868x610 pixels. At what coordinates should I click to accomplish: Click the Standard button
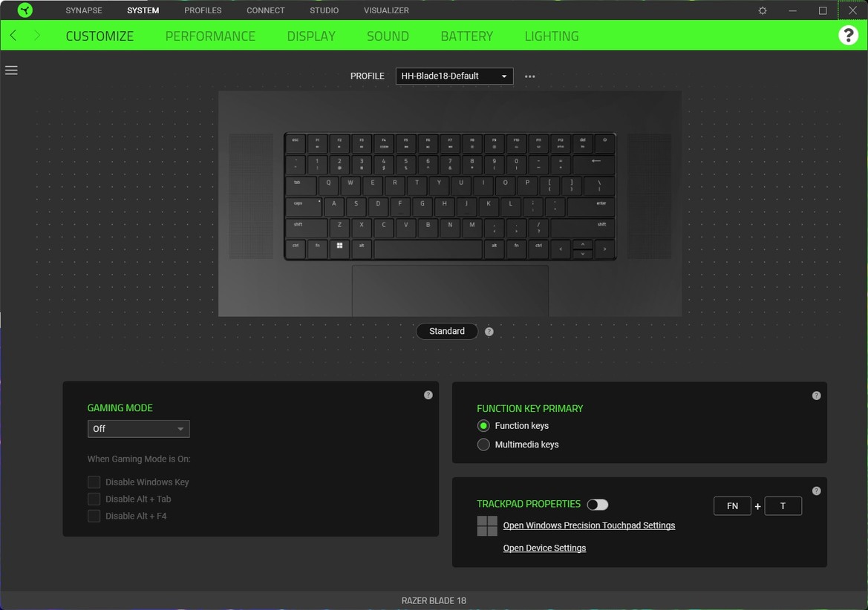[x=447, y=331]
